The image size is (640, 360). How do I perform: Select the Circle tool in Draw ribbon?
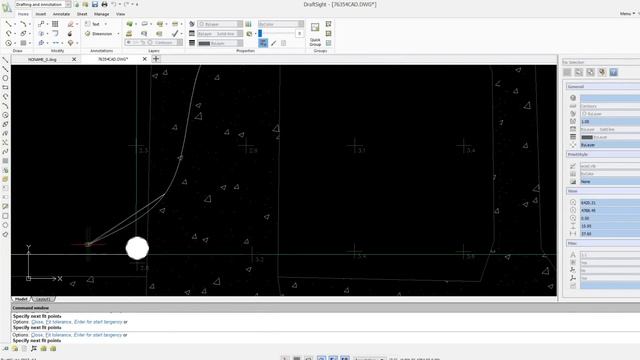click(x=8, y=43)
